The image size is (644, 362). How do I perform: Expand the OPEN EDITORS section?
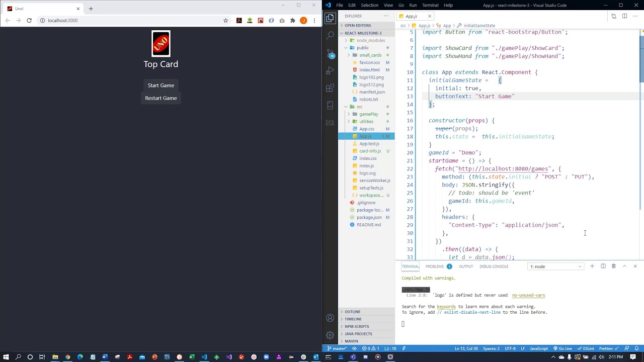coord(357,25)
